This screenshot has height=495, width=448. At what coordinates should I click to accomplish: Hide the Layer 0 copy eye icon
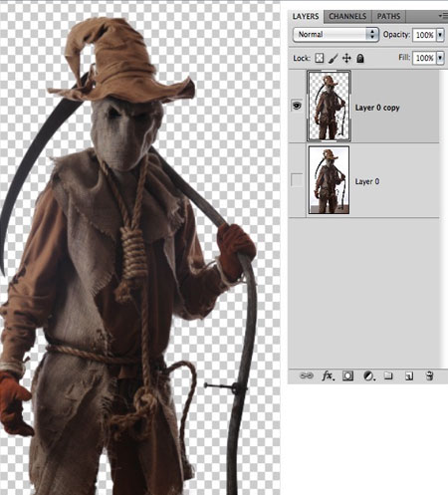pyautogui.click(x=297, y=106)
